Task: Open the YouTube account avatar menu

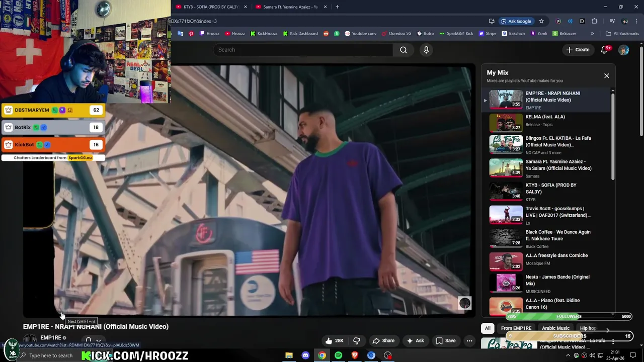Action: point(623,50)
